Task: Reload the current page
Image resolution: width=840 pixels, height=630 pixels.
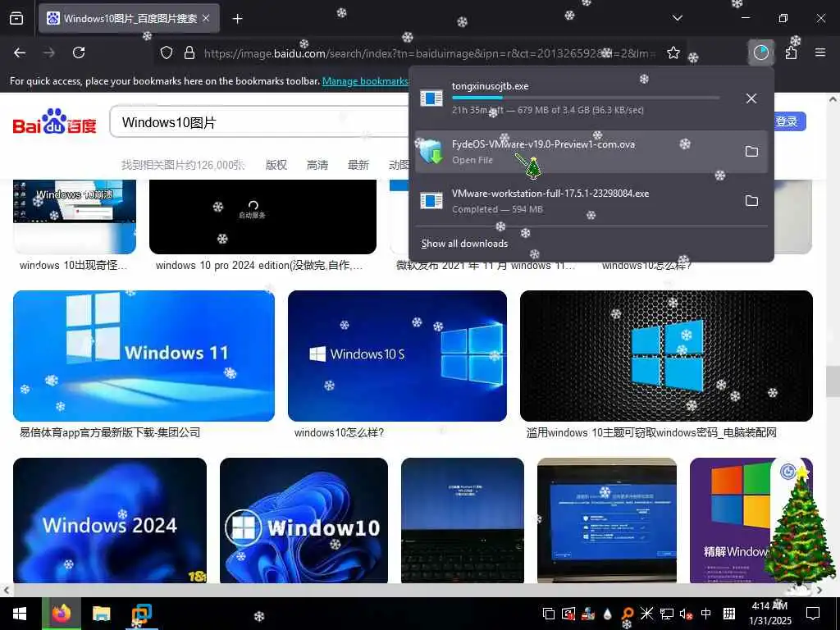Action: 79,52
